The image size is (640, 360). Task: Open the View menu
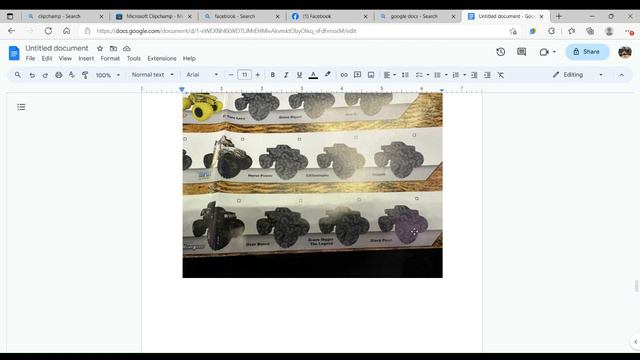(x=65, y=59)
